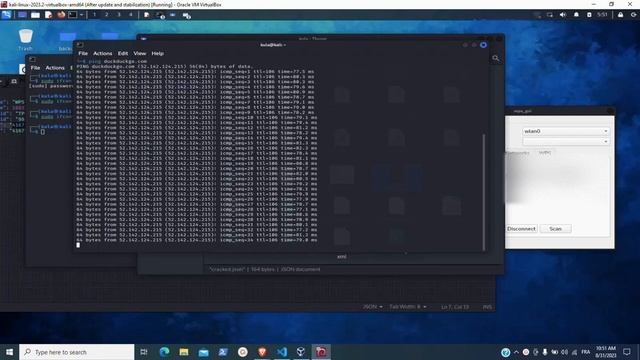Screen dimensions: 640x360
Task: Expand the terminal launcher dropdown arrow
Action: pyautogui.click(x=82, y=15)
